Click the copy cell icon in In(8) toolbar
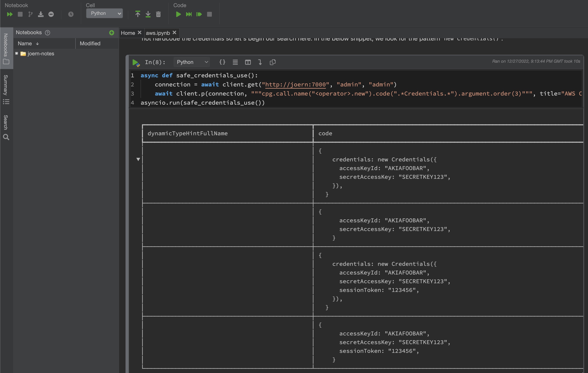 (x=273, y=62)
